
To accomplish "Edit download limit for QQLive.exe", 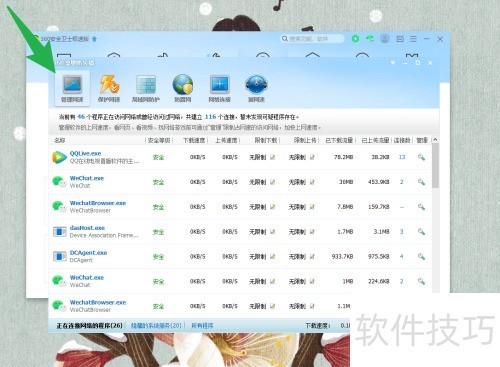I will [x=273, y=157].
